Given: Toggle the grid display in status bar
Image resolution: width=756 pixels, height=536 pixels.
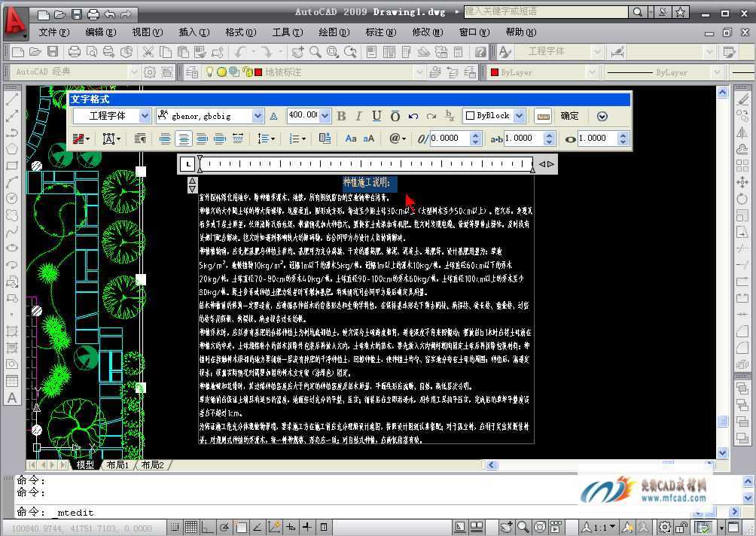Looking at the screenshot, I should pos(191,527).
